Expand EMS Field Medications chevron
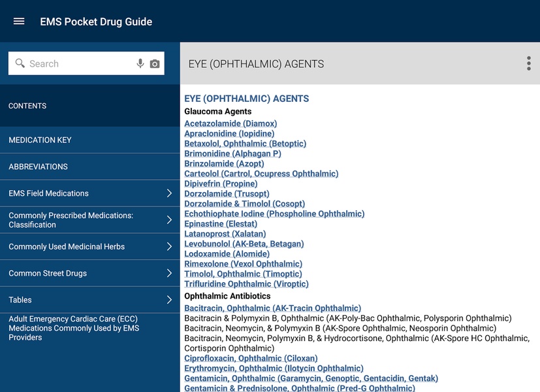Image resolution: width=540 pixels, height=392 pixels. pyautogui.click(x=169, y=193)
